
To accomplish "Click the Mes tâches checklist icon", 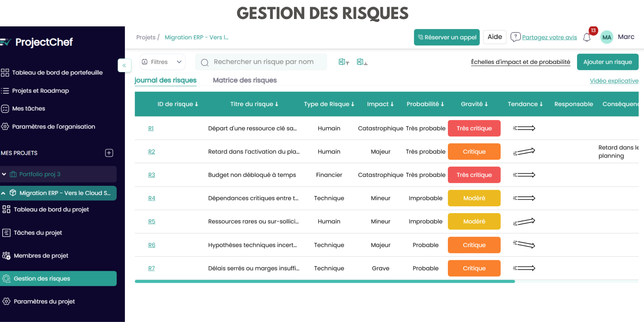I will [x=5, y=109].
